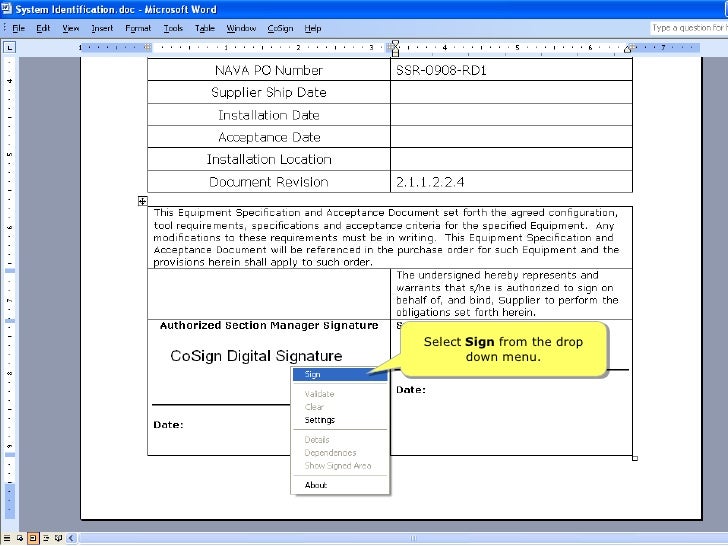Click the left Date: label under signature
This screenshot has width=728, height=546.
pos(168,424)
